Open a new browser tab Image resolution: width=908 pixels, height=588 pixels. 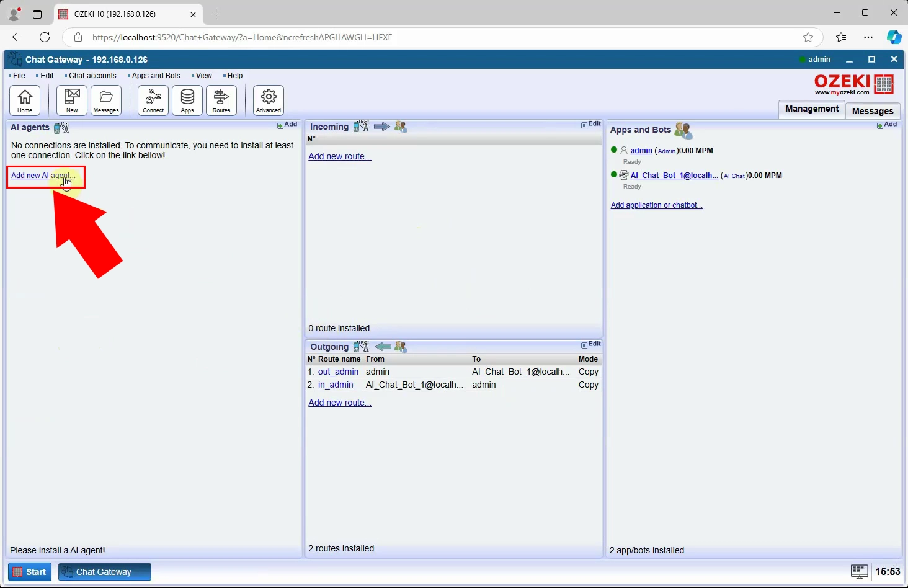pyautogui.click(x=216, y=14)
